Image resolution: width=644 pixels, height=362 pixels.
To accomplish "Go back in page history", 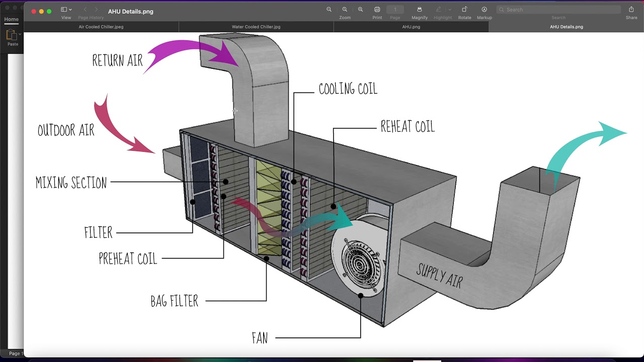I will pos(85,10).
